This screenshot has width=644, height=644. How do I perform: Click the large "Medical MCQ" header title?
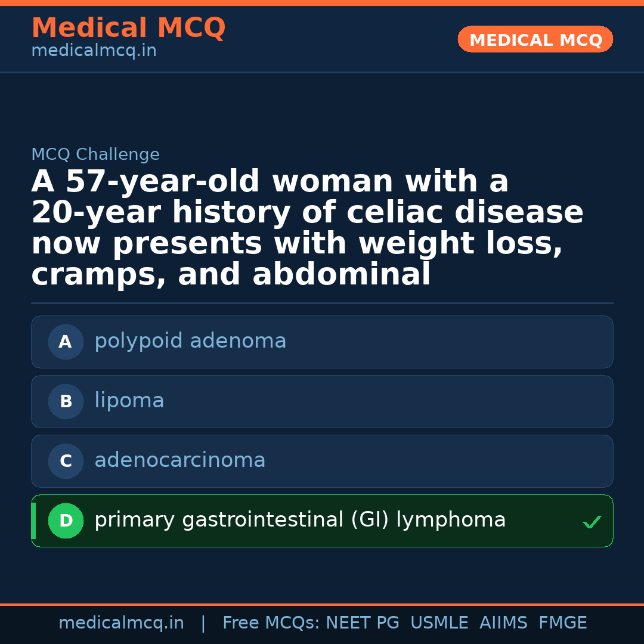[128, 28]
